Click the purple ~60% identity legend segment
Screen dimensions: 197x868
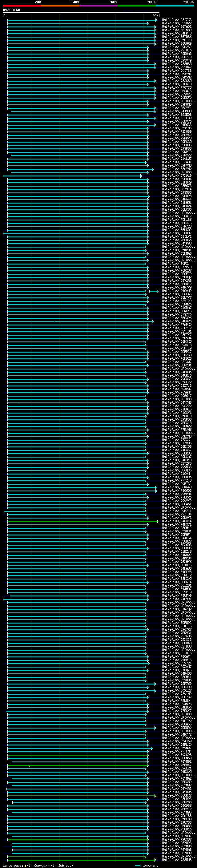tap(99, 6)
